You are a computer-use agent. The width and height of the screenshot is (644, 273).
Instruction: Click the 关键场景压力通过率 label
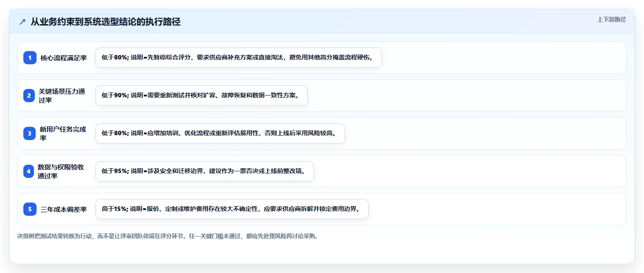[62, 96]
